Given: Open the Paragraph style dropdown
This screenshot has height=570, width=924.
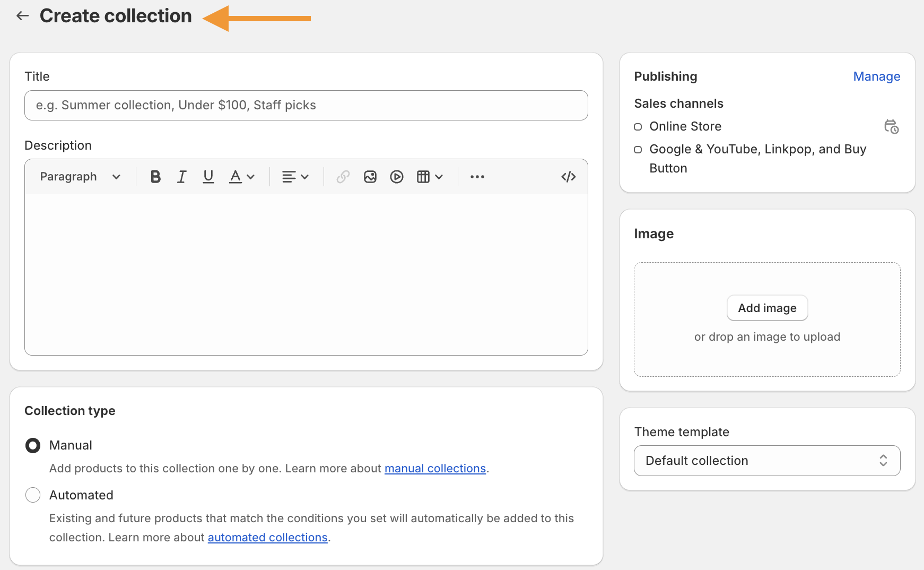Looking at the screenshot, I should click(x=80, y=177).
